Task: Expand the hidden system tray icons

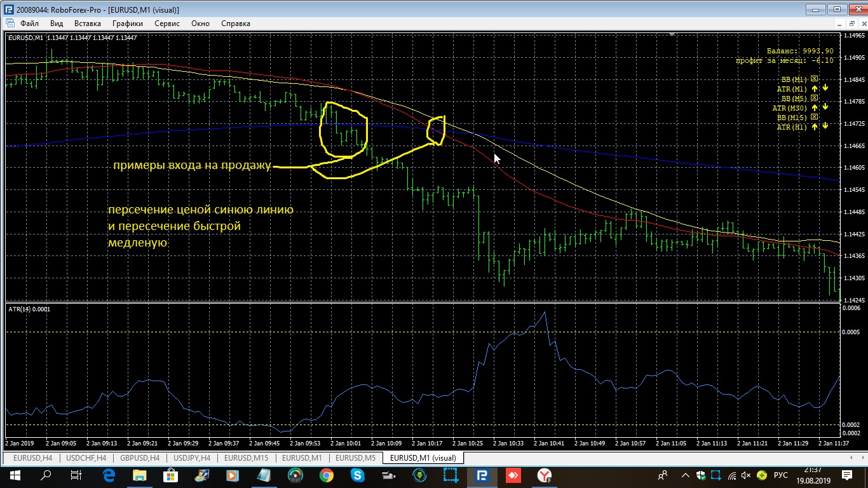Action: click(685, 475)
